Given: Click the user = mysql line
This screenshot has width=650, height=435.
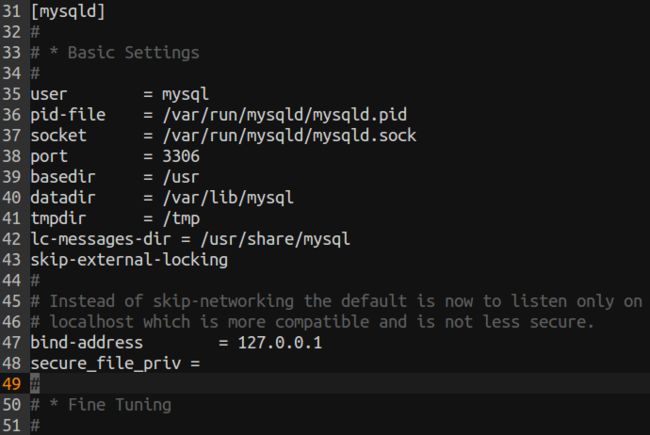Looking at the screenshot, I should click(119, 94).
